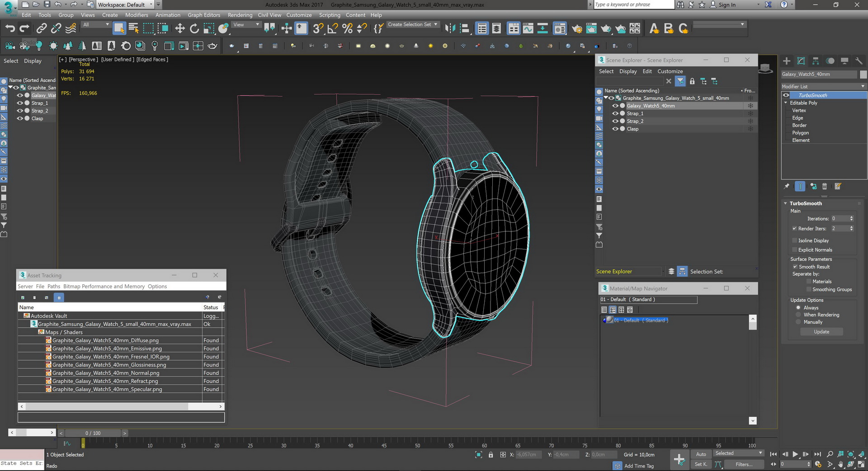Activate the Select and Move tool
The height and width of the screenshot is (471, 868).
click(x=179, y=28)
